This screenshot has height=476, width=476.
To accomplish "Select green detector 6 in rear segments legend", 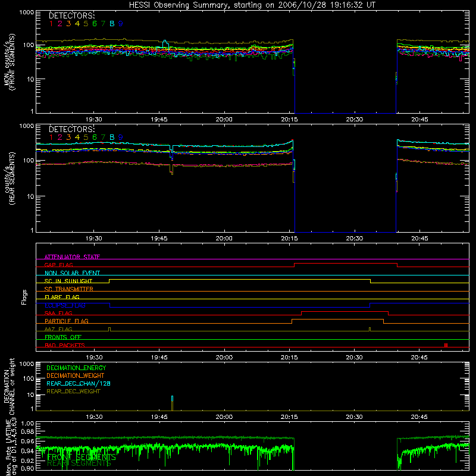I will 95,137.
